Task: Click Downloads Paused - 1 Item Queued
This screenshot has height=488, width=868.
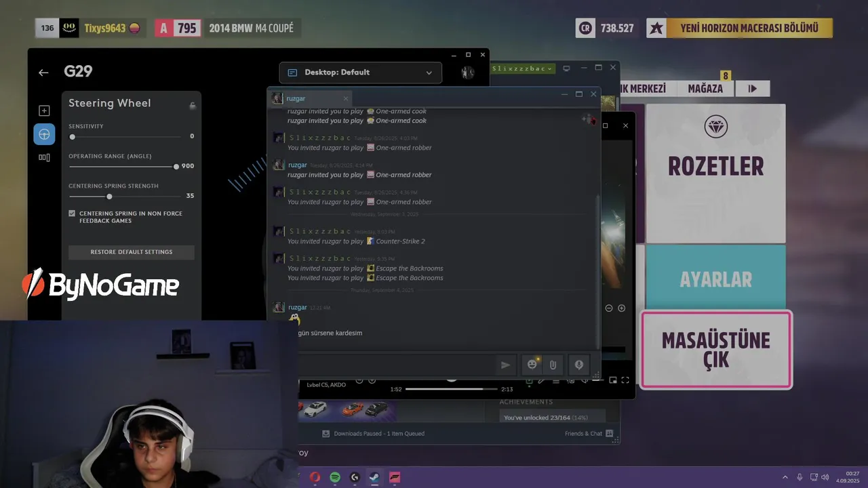Action: click(379, 434)
